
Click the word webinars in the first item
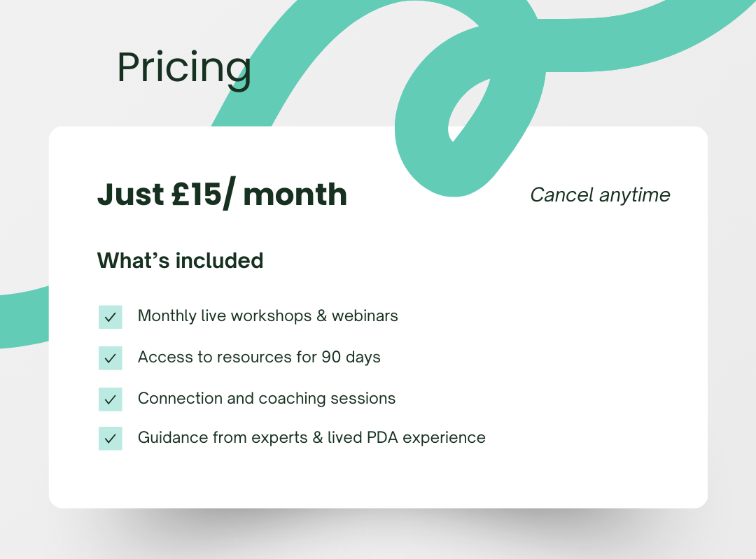click(x=365, y=316)
